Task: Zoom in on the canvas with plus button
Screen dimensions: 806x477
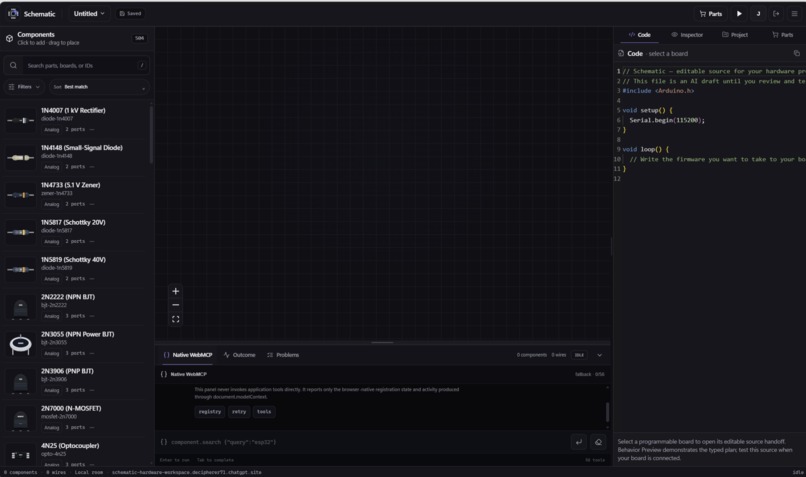Action: [x=175, y=291]
